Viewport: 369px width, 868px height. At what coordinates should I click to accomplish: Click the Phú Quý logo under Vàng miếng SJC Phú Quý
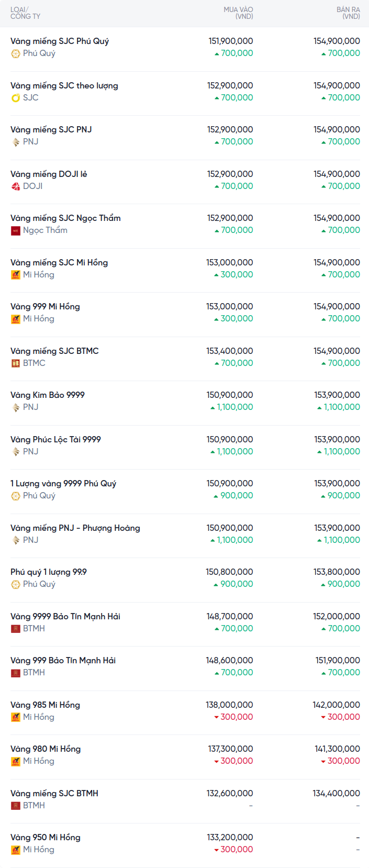pos(16,53)
